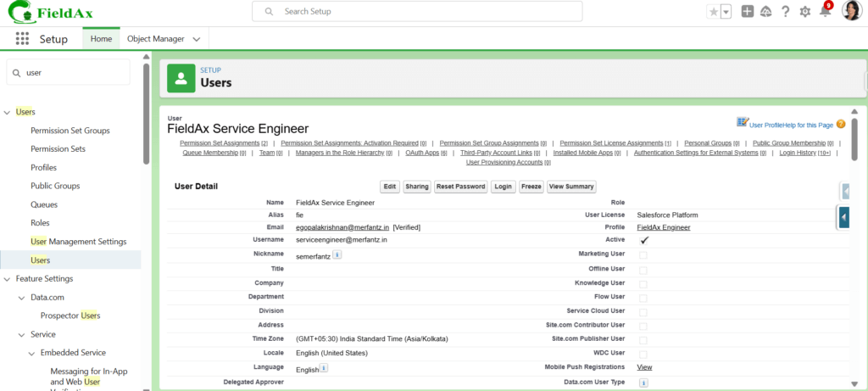Click the info icon beside Language English
868x391 pixels.
click(323, 368)
